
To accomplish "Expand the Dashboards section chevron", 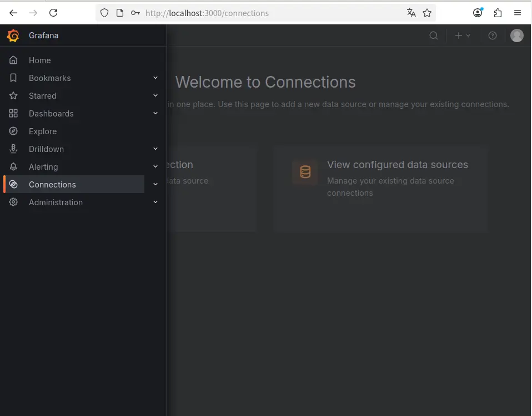I will (x=155, y=114).
